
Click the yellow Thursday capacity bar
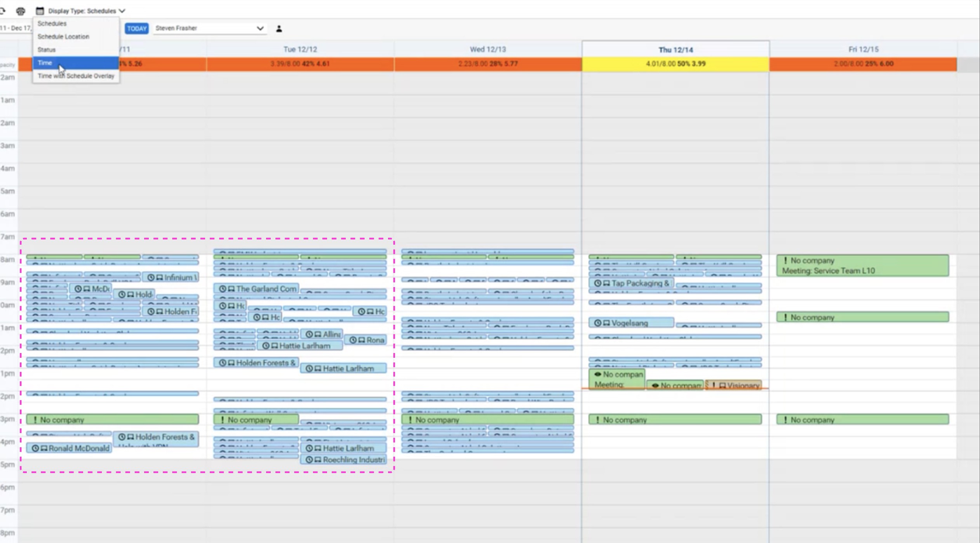tap(675, 64)
